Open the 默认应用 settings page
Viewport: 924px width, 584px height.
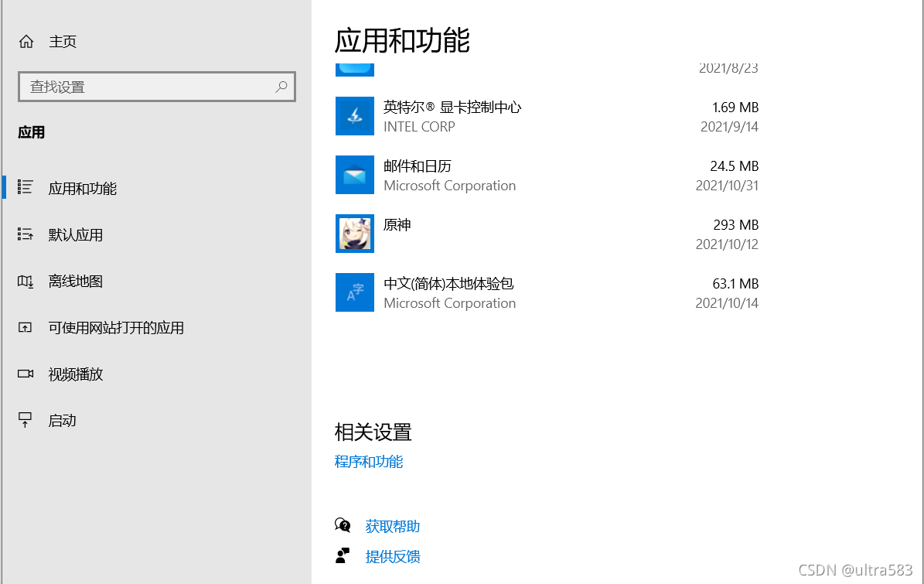(76, 235)
